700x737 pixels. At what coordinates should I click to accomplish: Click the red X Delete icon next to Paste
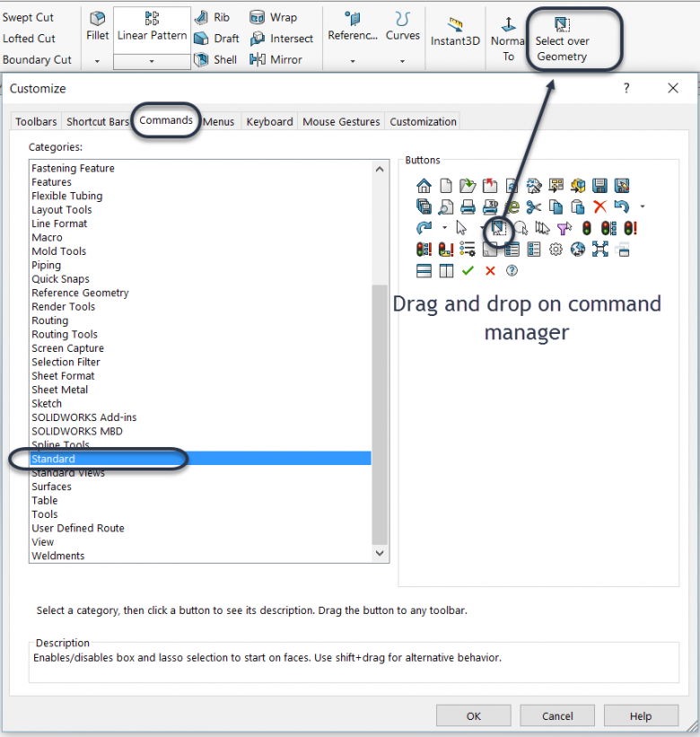coord(599,206)
